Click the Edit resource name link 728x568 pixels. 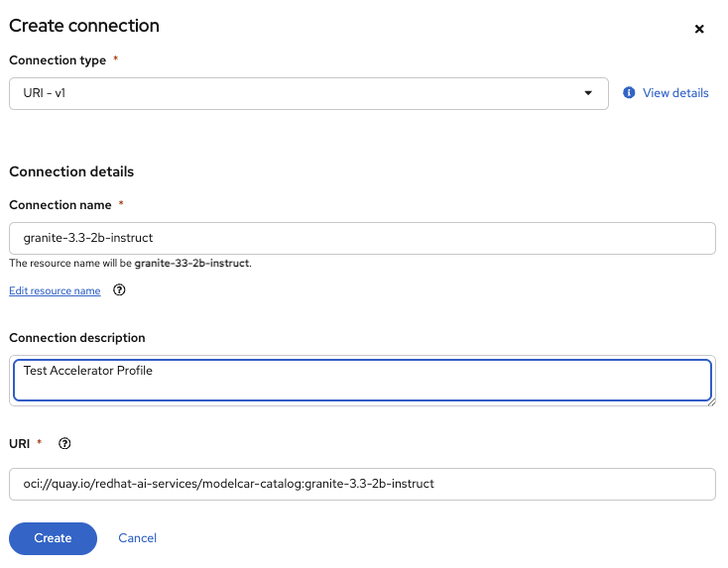point(55,290)
